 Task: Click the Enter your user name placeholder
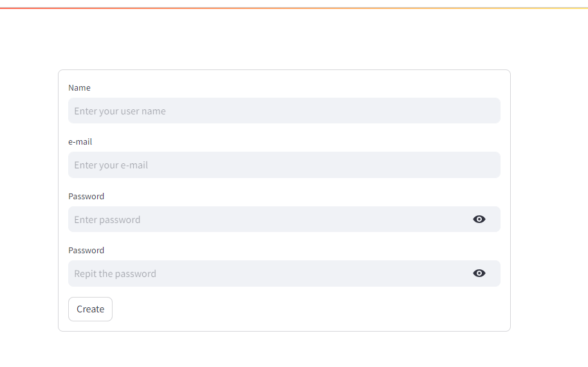(120, 111)
